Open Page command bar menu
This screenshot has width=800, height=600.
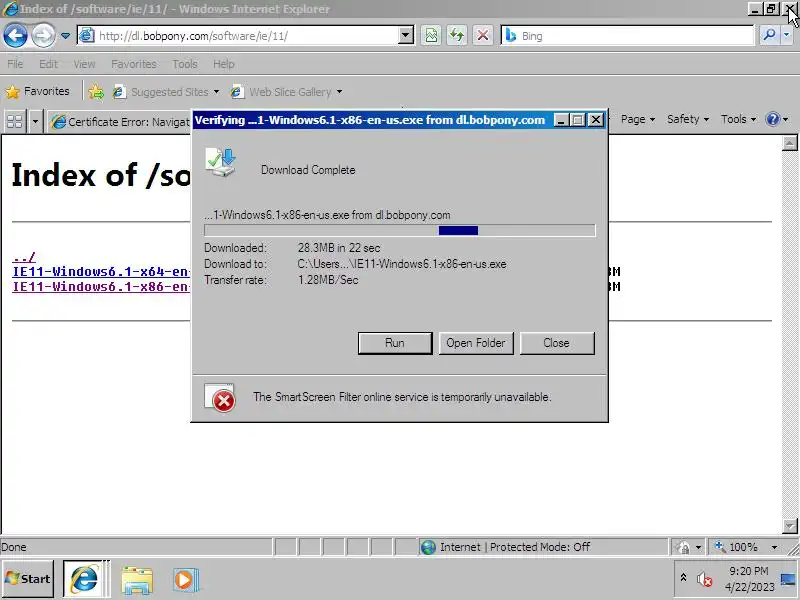pyautogui.click(x=638, y=119)
